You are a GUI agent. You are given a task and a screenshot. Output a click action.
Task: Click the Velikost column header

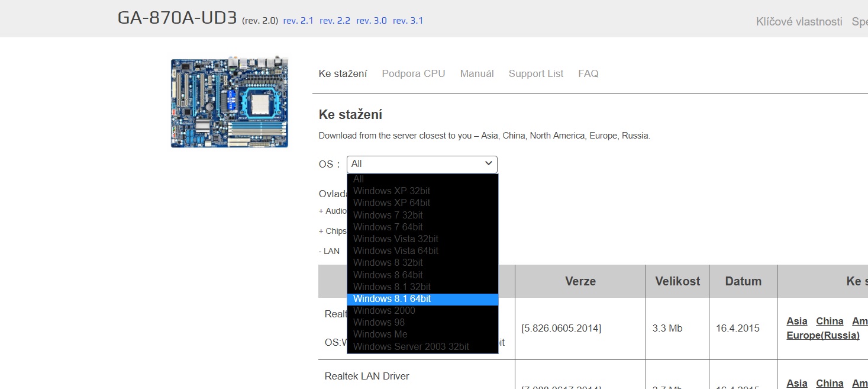click(x=677, y=281)
